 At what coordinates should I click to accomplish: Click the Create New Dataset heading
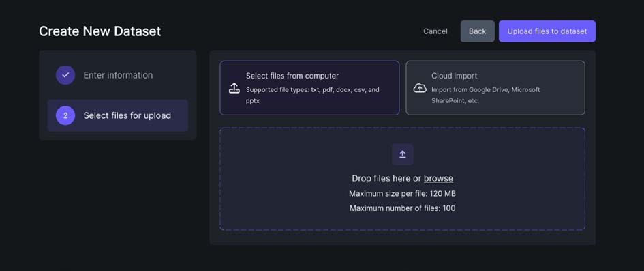coord(99,31)
